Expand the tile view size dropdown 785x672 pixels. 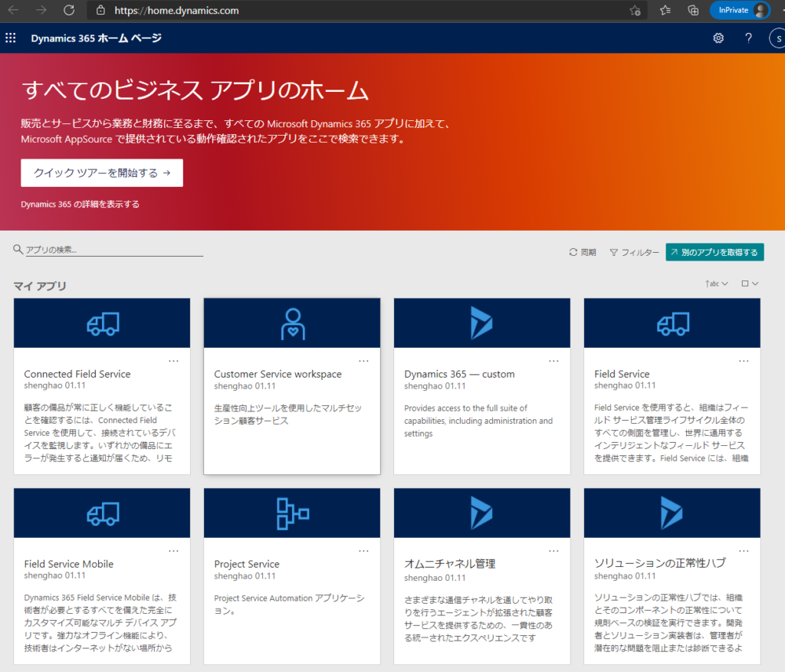[750, 284]
